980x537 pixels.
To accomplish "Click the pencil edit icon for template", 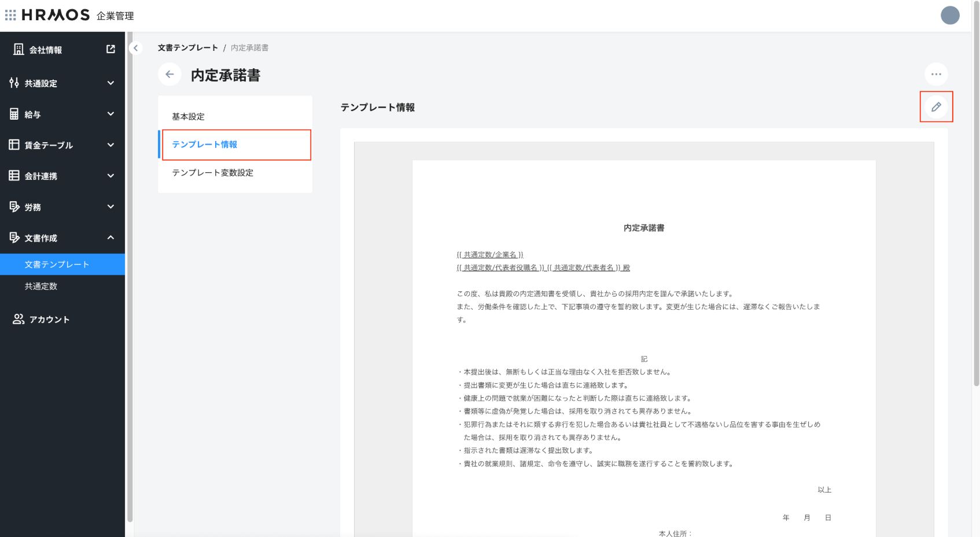I will pyautogui.click(x=936, y=107).
